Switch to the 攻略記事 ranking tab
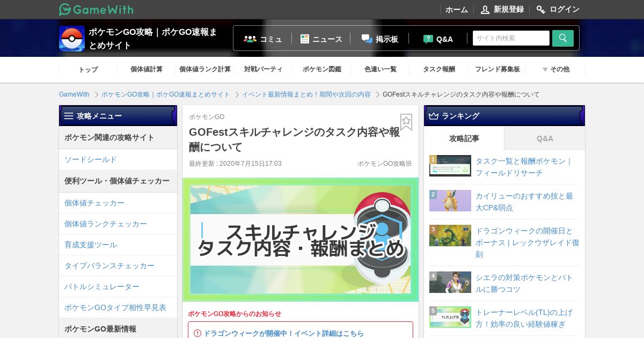This screenshot has height=338, width=644. coord(464,138)
